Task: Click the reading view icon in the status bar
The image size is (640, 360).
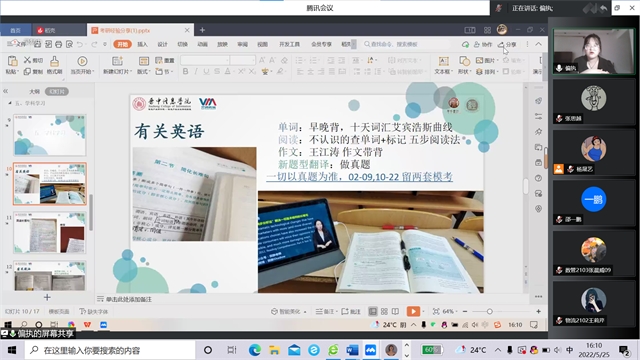Action: pyautogui.click(x=395, y=311)
